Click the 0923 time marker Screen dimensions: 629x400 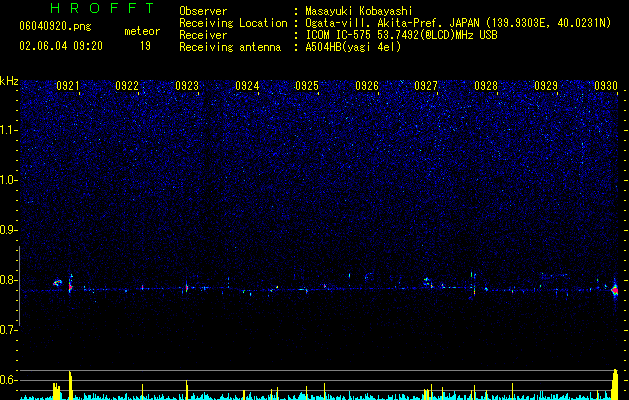coord(187,86)
